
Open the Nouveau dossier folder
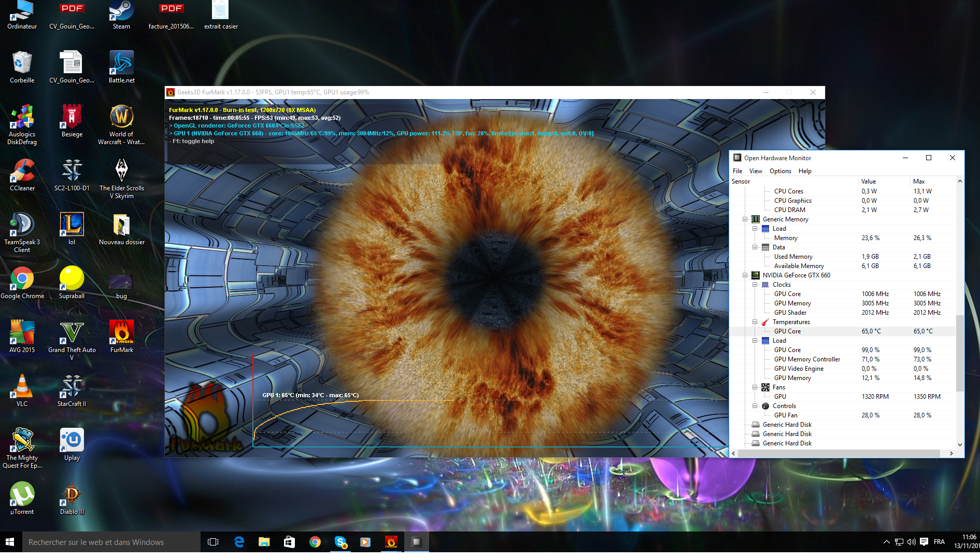pos(121,229)
